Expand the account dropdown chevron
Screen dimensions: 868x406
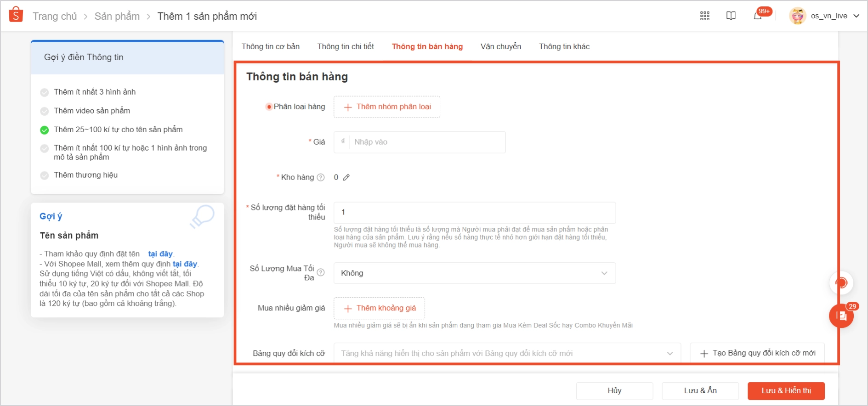857,16
